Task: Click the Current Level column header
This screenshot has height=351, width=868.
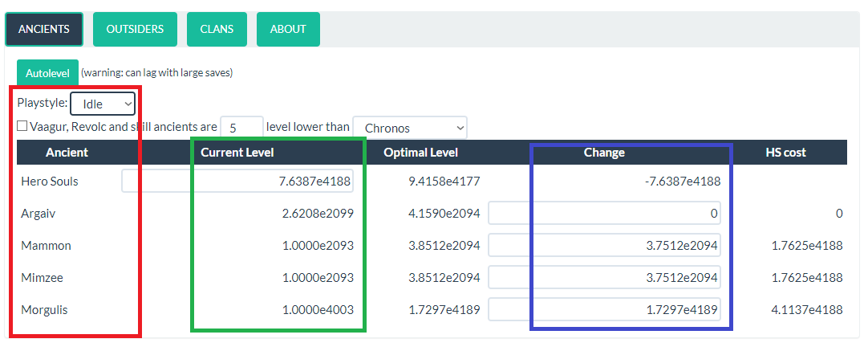Action: (237, 153)
